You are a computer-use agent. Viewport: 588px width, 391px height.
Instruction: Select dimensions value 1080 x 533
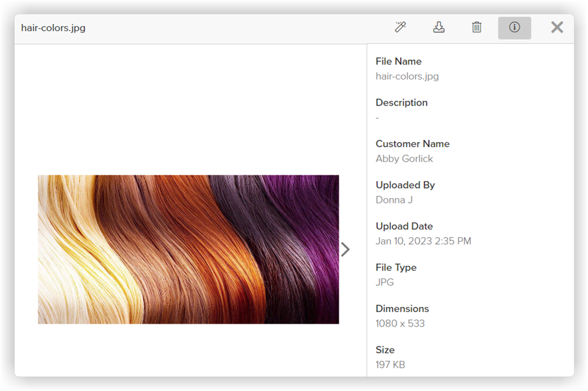coord(400,323)
